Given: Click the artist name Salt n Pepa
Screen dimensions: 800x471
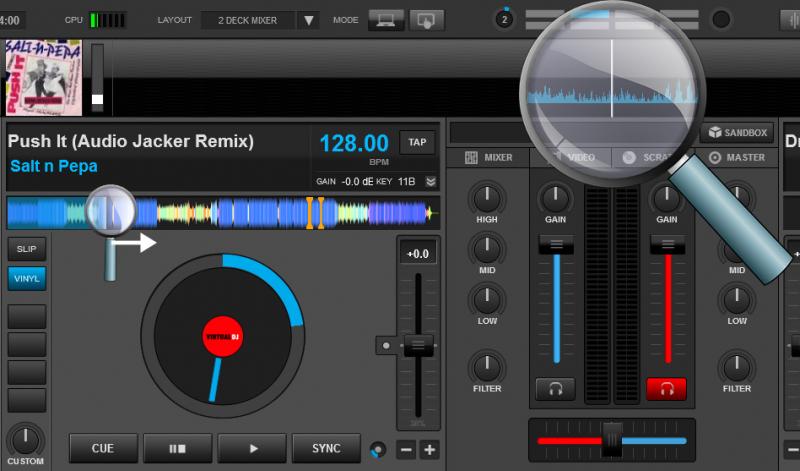Looking at the screenshot, I should (x=54, y=166).
